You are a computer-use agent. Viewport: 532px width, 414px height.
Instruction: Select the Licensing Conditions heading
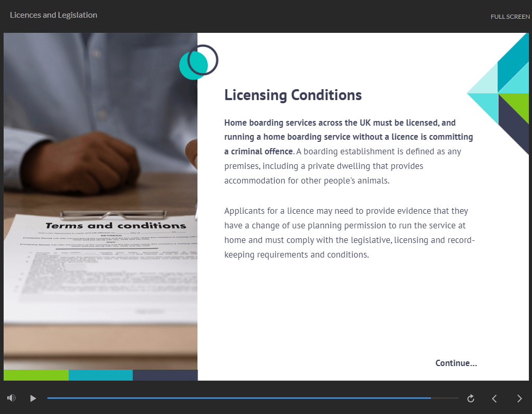pyautogui.click(x=293, y=95)
